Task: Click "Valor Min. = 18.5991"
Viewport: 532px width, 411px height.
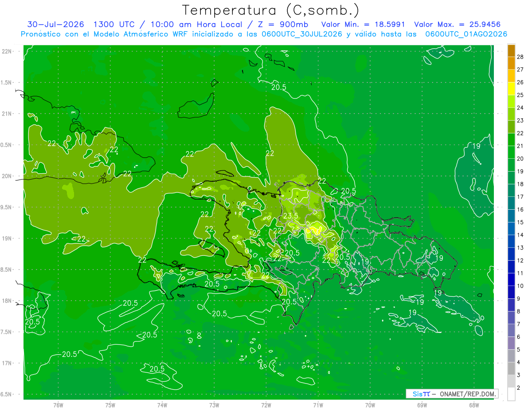Action: [363, 24]
